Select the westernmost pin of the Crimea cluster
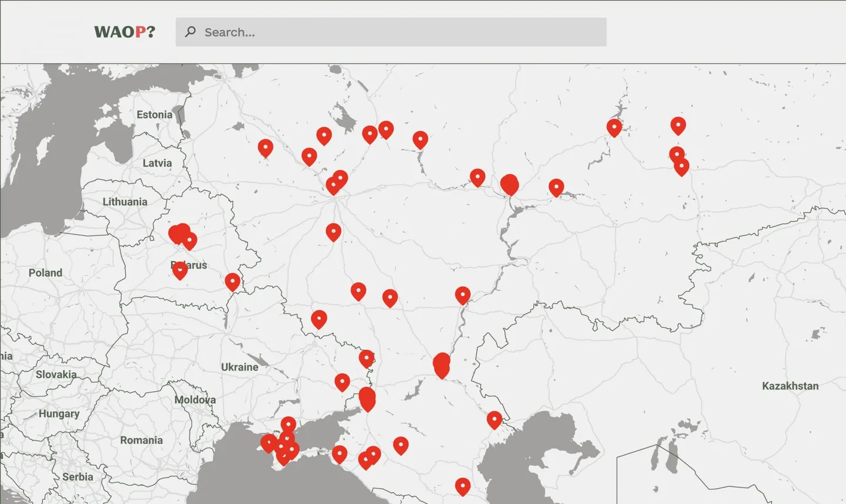The image size is (846, 504). coord(269,443)
